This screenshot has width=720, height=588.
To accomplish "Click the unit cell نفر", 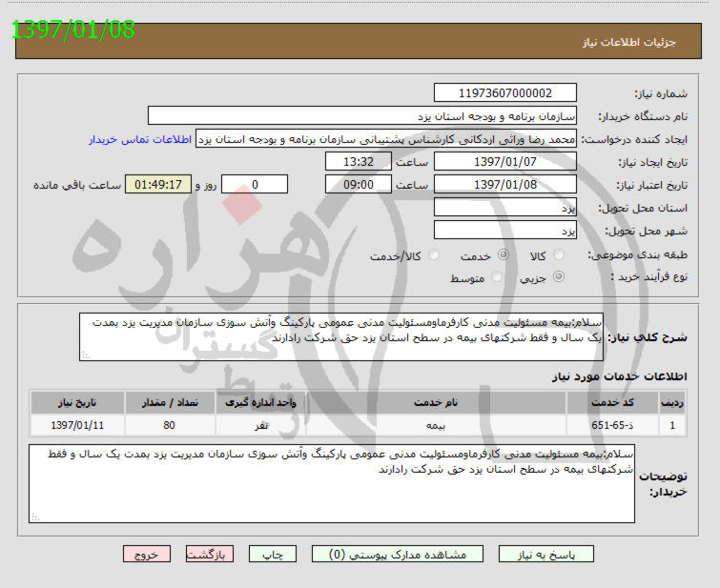I will pyautogui.click(x=260, y=425).
